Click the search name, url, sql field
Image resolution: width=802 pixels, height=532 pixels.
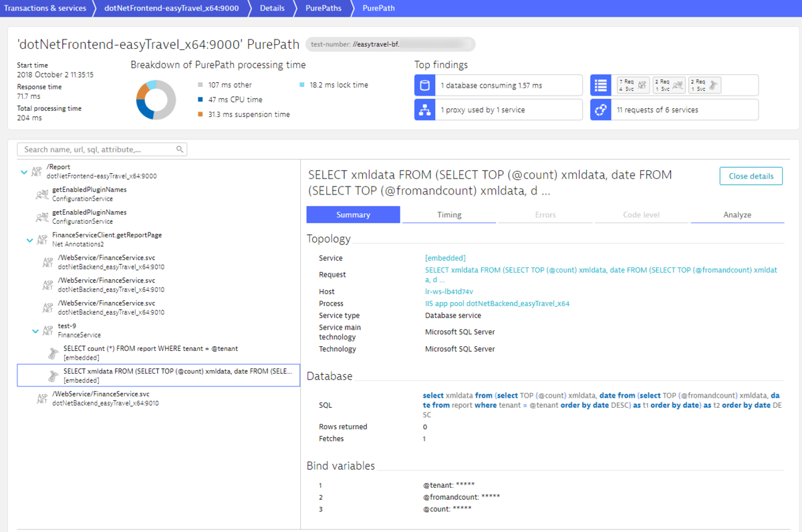click(102, 150)
